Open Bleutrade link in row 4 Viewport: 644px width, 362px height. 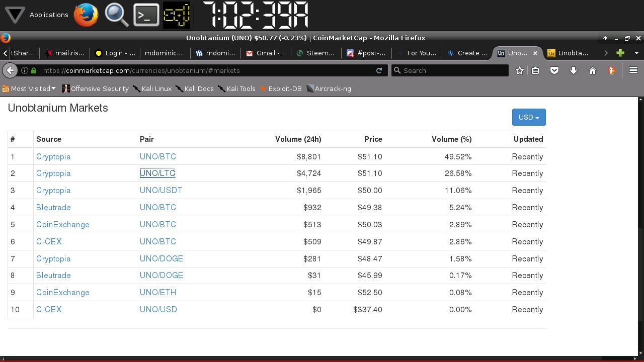[53, 207]
